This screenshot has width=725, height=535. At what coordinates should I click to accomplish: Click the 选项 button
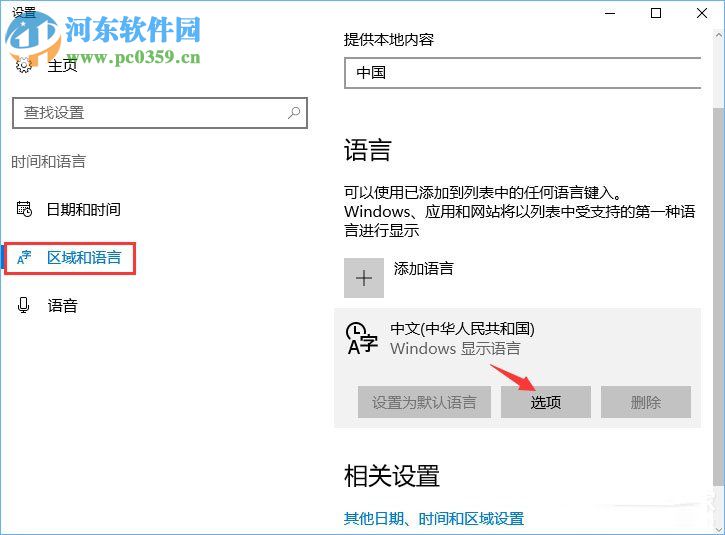(x=546, y=402)
